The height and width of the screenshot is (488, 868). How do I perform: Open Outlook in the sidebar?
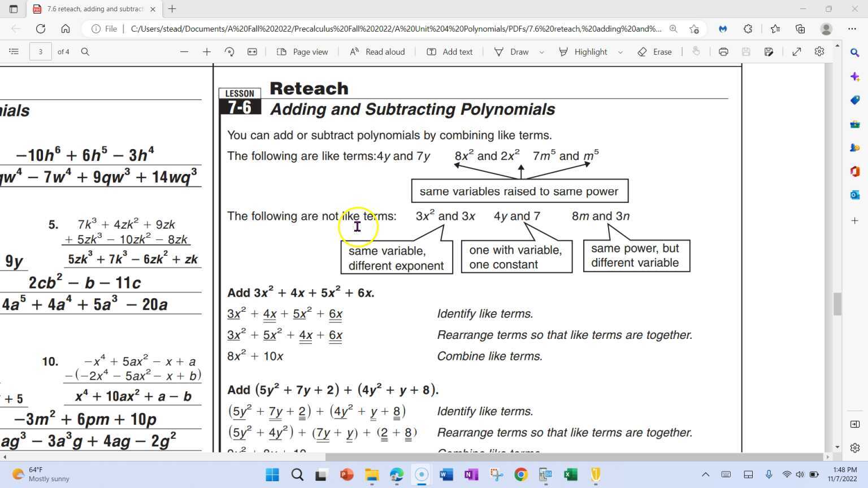855,195
